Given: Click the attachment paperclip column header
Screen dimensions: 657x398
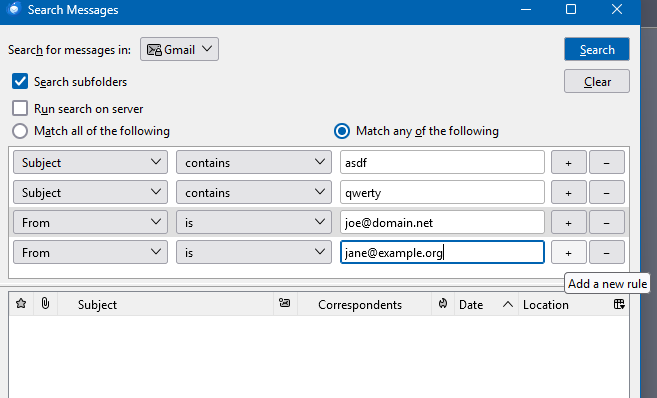Looking at the screenshot, I should [x=45, y=304].
